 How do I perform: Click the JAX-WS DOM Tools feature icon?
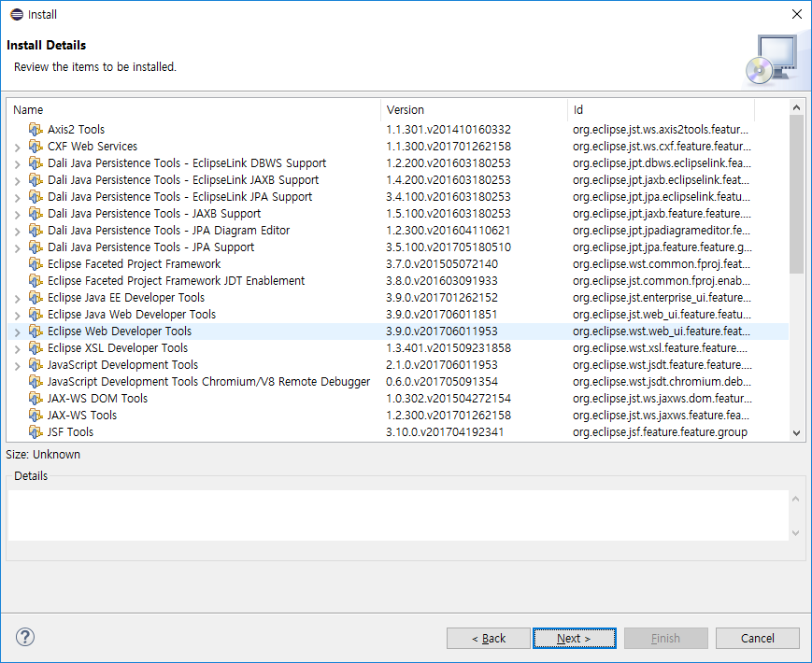click(36, 399)
